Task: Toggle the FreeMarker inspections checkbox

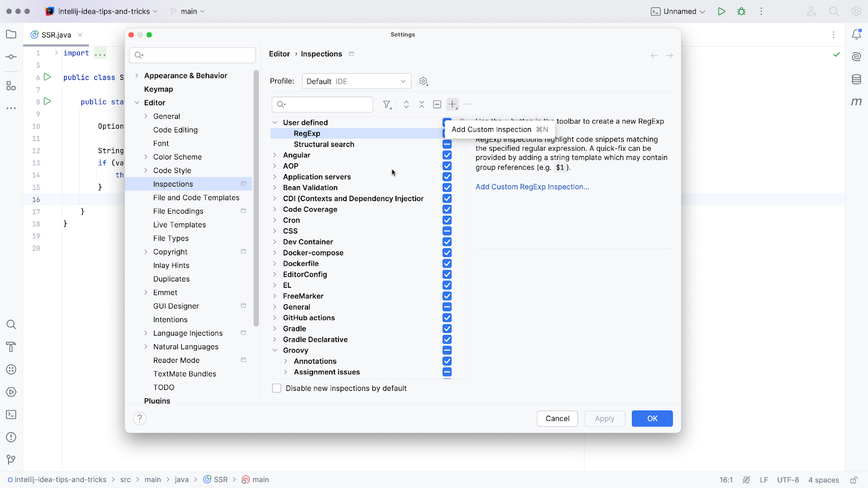Action: tap(447, 296)
